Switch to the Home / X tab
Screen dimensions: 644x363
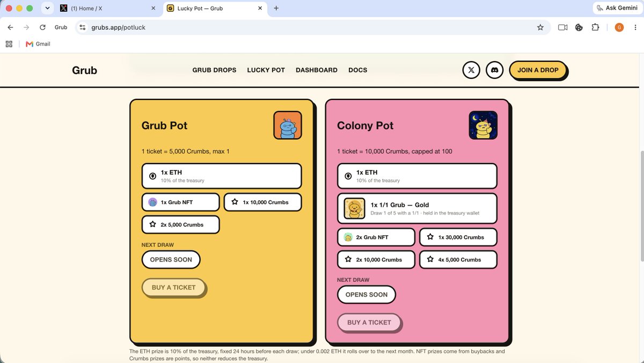[x=108, y=8]
